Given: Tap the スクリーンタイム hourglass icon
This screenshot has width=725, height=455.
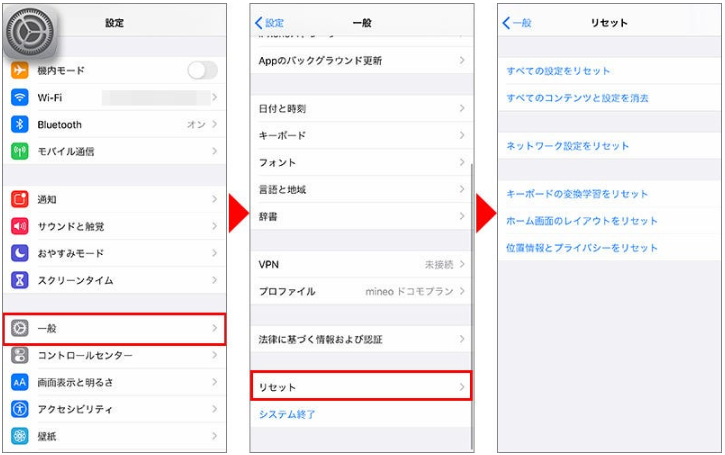Looking at the screenshot, I should [x=19, y=280].
